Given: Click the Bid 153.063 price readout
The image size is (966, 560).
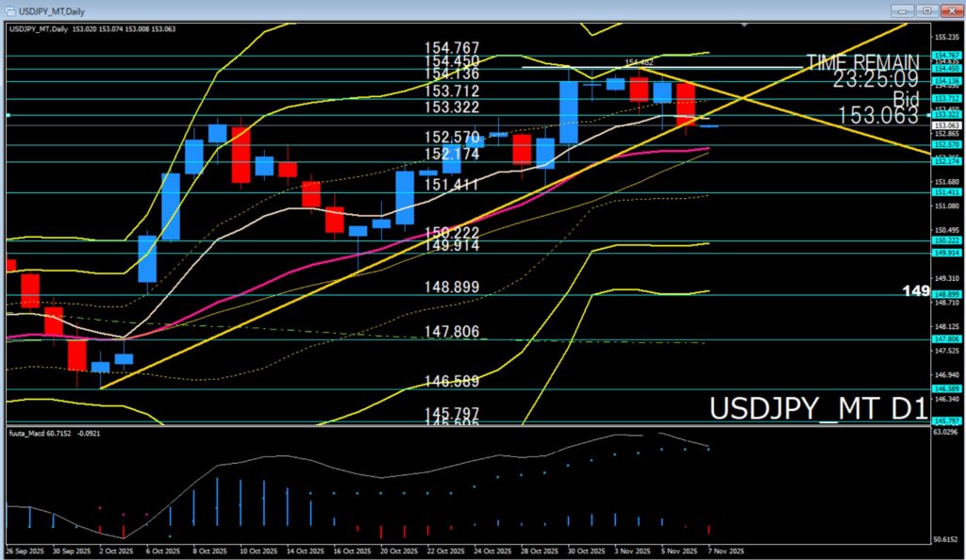Looking at the screenshot, I should click(x=876, y=115).
